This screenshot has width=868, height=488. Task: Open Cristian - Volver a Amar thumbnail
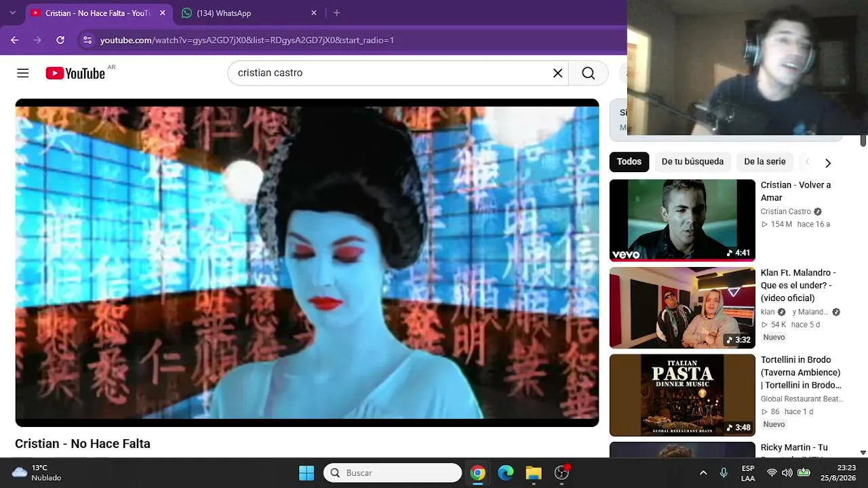(x=682, y=220)
